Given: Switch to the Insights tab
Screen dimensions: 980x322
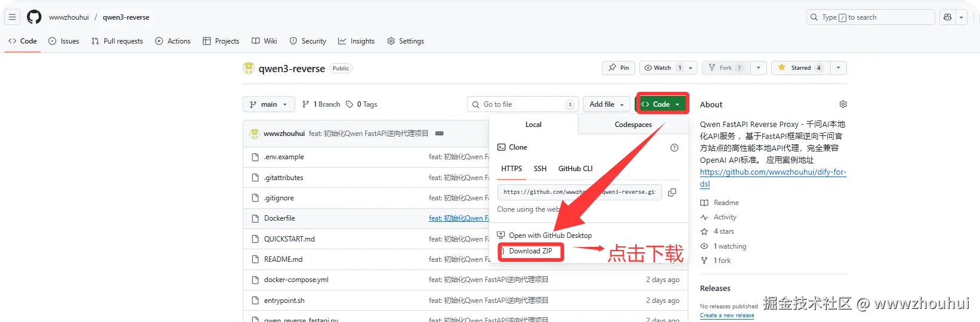Looking at the screenshot, I should click(357, 41).
